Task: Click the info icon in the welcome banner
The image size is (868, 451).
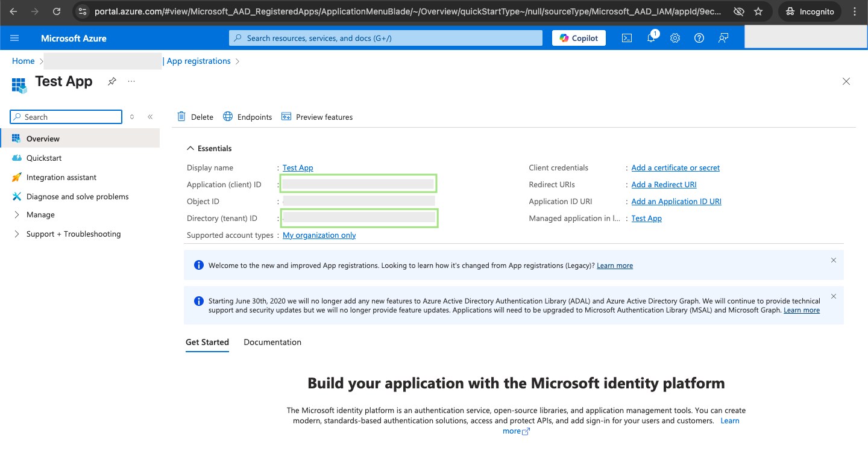Action: [x=198, y=265]
